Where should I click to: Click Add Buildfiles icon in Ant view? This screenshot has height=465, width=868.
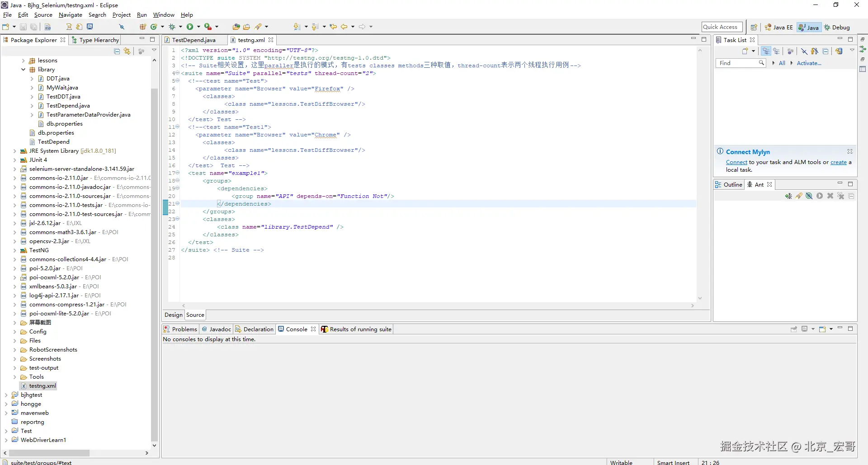788,196
